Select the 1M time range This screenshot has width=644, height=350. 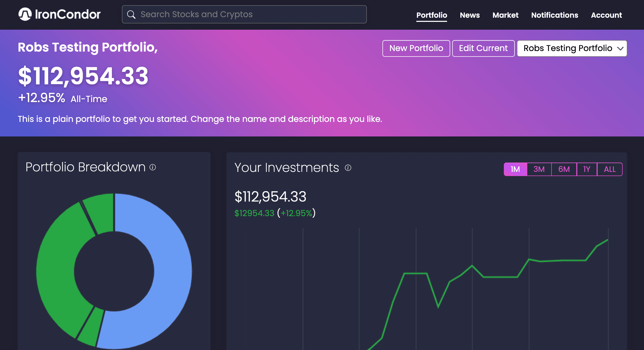click(x=515, y=169)
